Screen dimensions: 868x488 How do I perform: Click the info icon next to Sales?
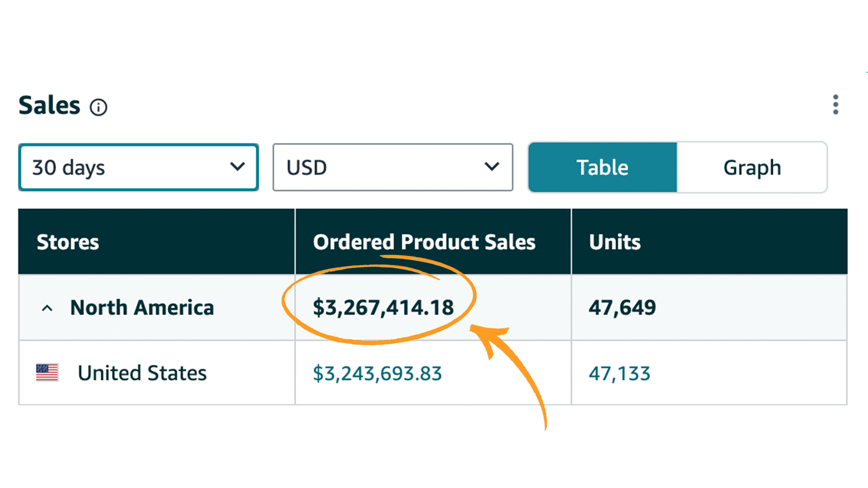pos(98,107)
